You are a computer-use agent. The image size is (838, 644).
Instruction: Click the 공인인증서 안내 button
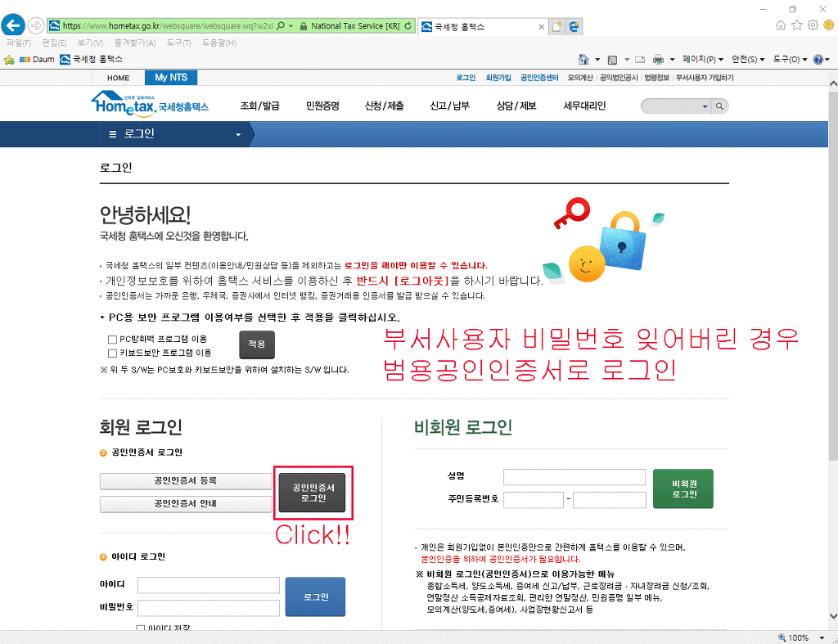186,504
